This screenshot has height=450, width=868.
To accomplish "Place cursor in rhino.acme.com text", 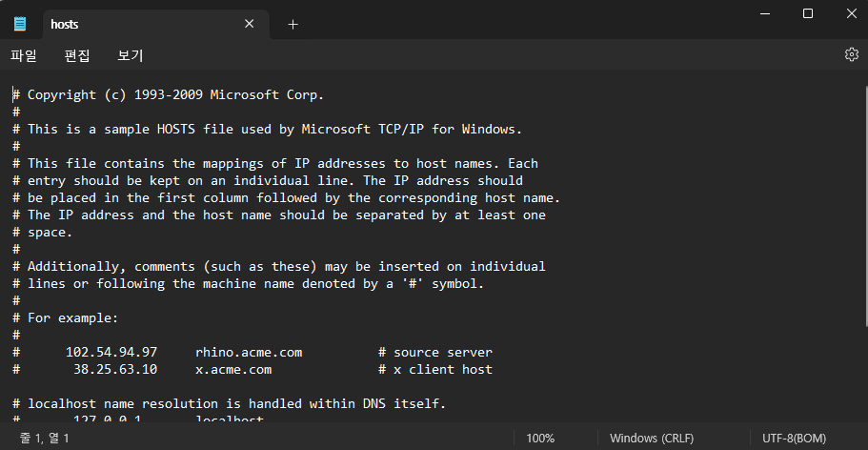I will (249, 353).
